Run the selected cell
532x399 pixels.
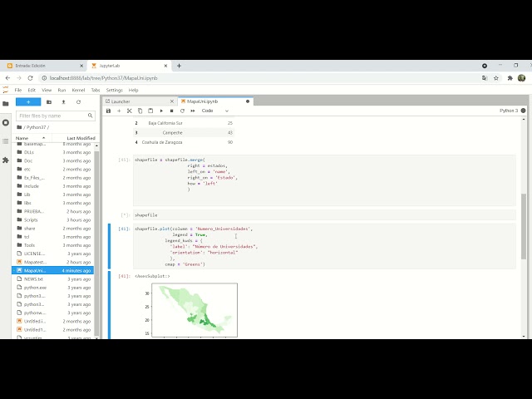pyautogui.click(x=161, y=111)
